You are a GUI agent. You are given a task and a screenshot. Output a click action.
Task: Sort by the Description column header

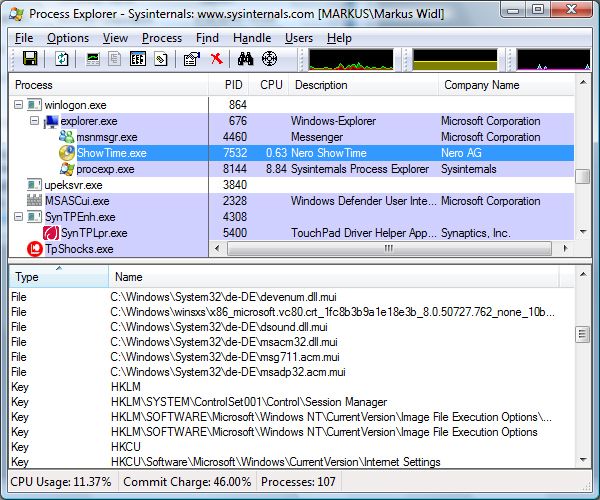(x=364, y=85)
